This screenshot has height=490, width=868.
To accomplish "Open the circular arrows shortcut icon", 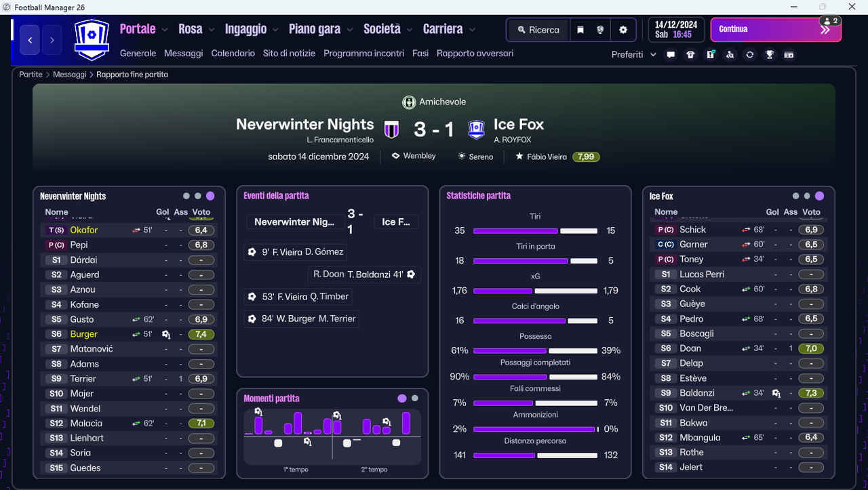I will (749, 55).
